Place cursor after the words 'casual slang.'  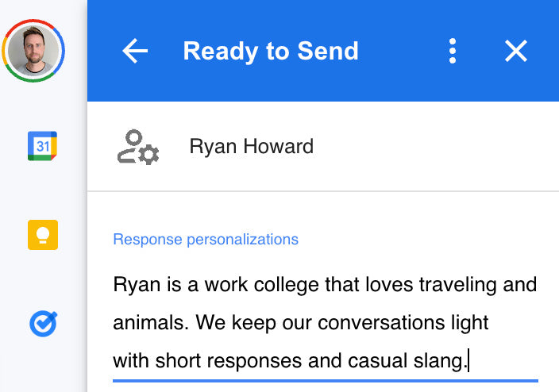(468, 362)
